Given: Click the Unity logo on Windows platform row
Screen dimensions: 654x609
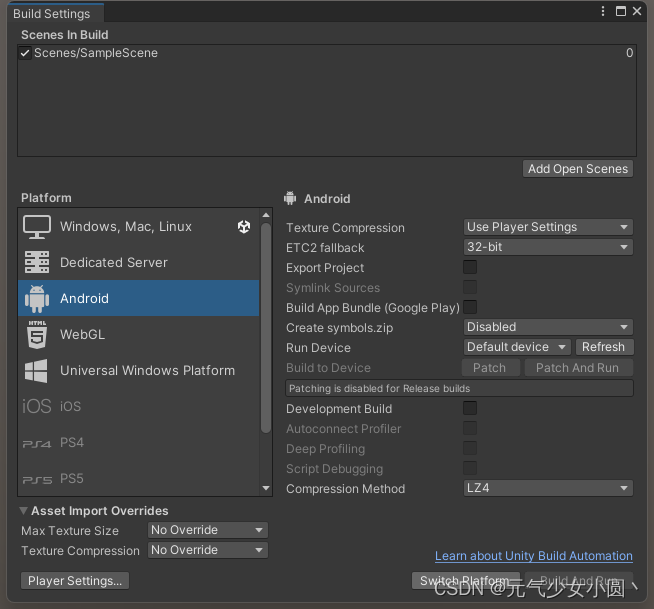Looking at the screenshot, I should (244, 226).
